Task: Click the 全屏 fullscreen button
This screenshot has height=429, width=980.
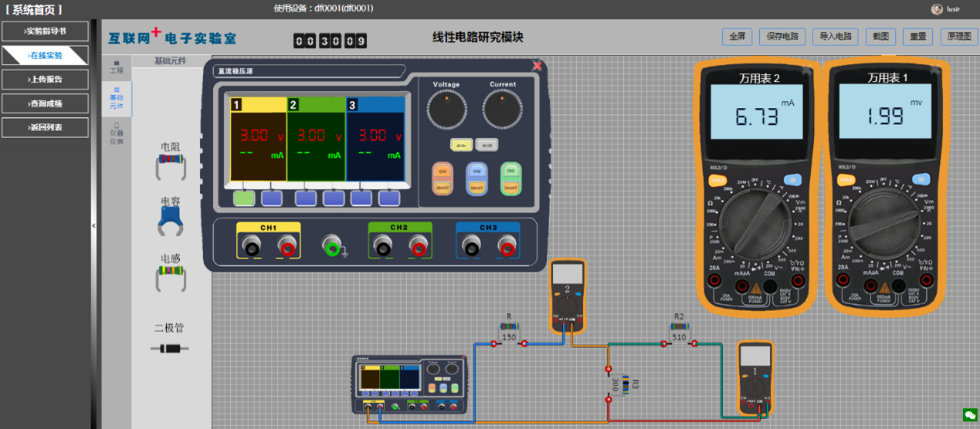Action: [737, 36]
